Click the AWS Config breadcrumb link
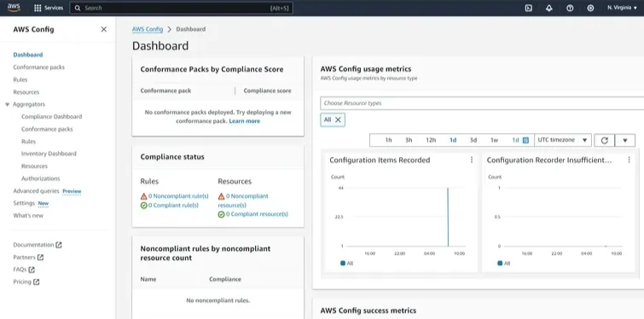This screenshot has width=644, height=319. click(x=148, y=29)
